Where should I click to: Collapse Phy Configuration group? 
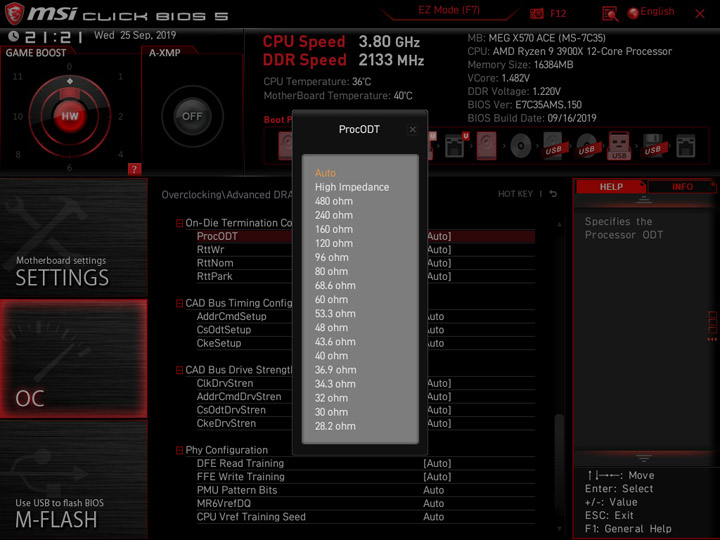coord(180,450)
